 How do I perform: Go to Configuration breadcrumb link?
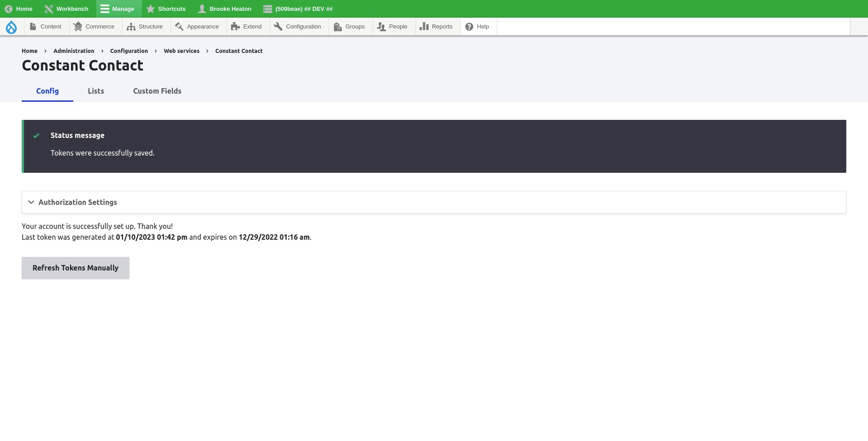[x=129, y=51]
